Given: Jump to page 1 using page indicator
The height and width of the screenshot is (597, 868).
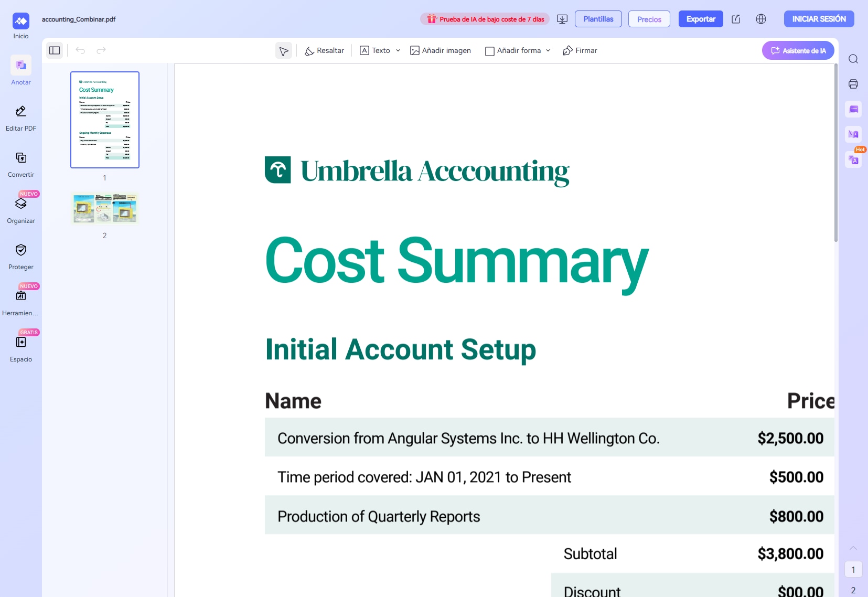Looking at the screenshot, I should point(853,570).
